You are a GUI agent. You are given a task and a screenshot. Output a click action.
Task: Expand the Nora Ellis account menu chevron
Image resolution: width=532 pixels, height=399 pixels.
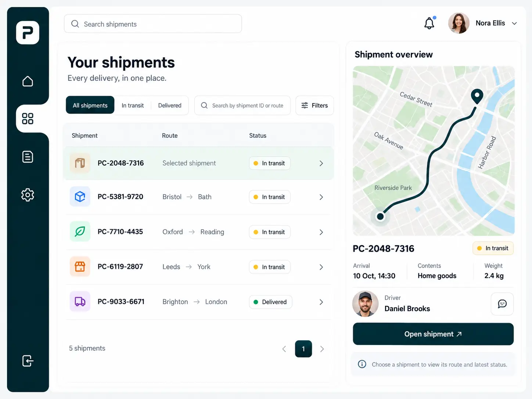point(514,24)
